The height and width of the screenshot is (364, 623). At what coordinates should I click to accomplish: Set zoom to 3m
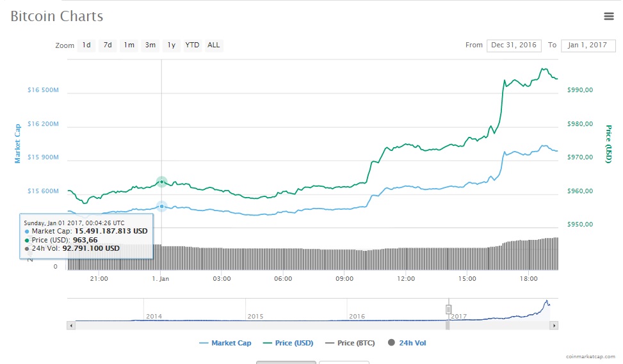pos(150,45)
